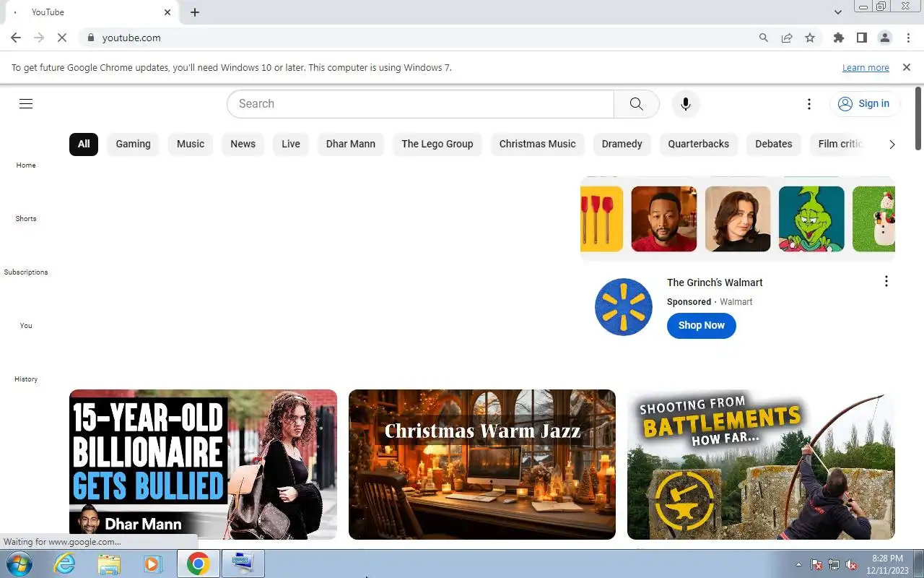Screen dimensions: 924x578
Task: Select the Debates filter chip
Action: pos(774,144)
